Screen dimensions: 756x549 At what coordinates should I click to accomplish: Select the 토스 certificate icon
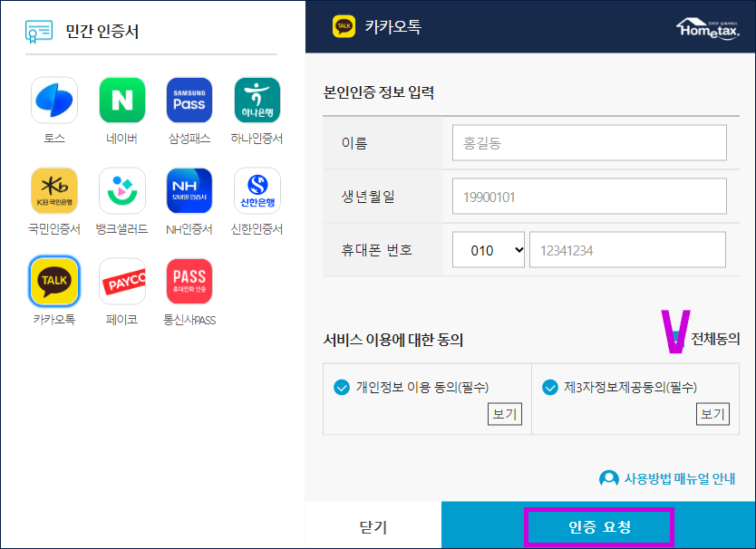click(53, 100)
